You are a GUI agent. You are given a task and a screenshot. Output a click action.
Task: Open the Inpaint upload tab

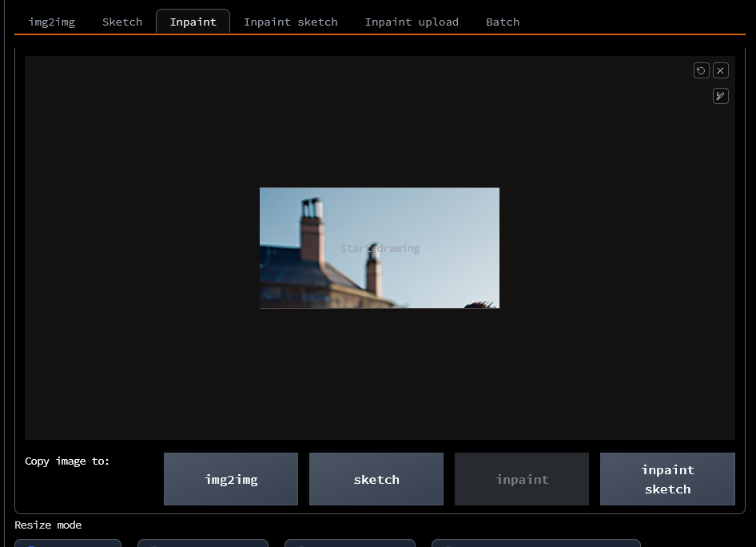pos(412,22)
